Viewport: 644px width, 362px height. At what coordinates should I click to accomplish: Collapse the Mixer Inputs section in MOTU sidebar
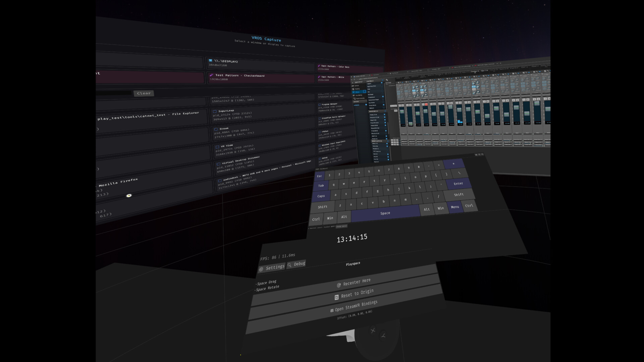[385, 111]
